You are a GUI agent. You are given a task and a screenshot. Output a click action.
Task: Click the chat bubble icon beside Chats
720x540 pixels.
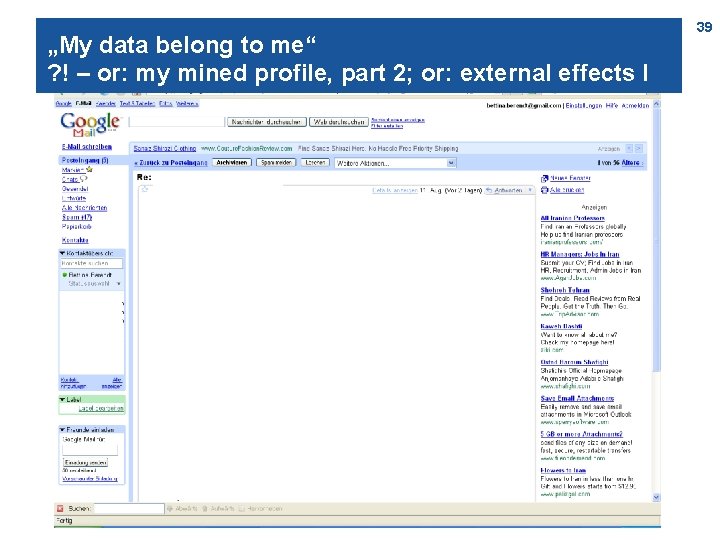tap(84, 179)
